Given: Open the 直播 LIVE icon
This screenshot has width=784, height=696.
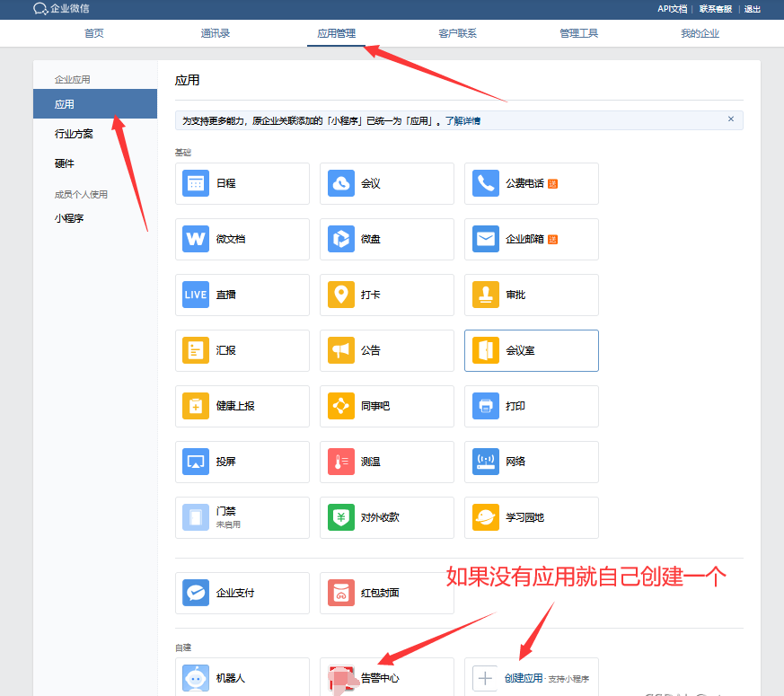Looking at the screenshot, I should point(196,295).
